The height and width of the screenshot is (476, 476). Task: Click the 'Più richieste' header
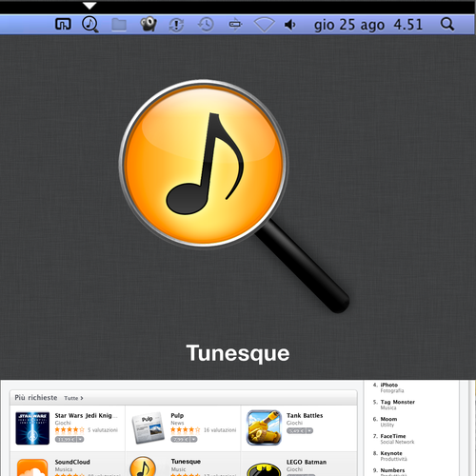pos(36,398)
